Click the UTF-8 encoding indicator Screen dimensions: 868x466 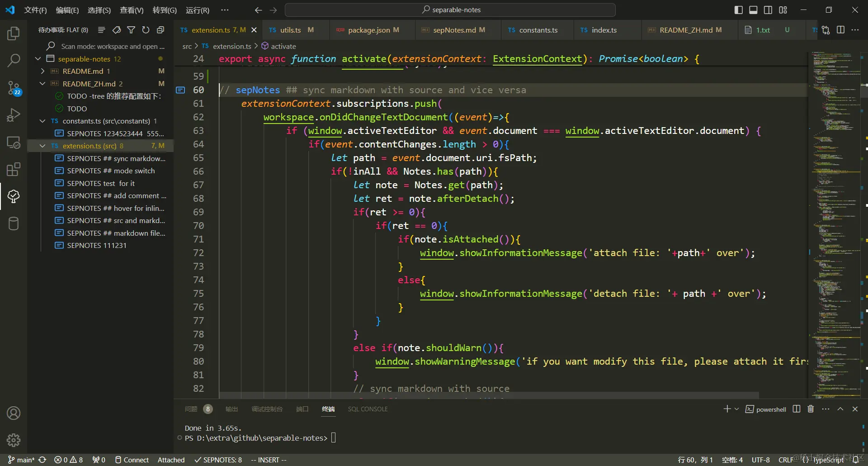click(760, 460)
